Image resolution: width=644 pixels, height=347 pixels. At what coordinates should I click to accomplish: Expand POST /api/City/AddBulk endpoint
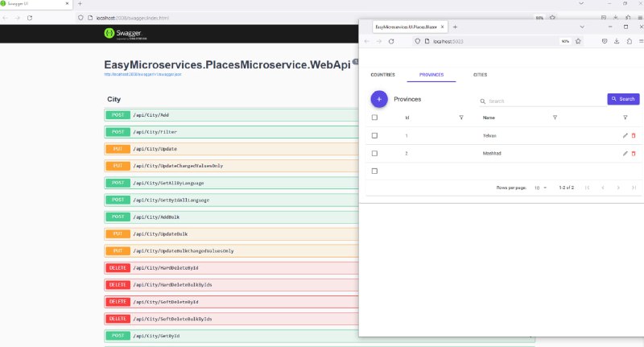pos(231,217)
